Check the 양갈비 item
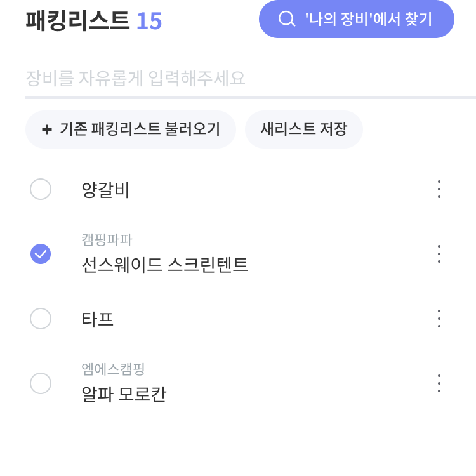 click(x=41, y=189)
